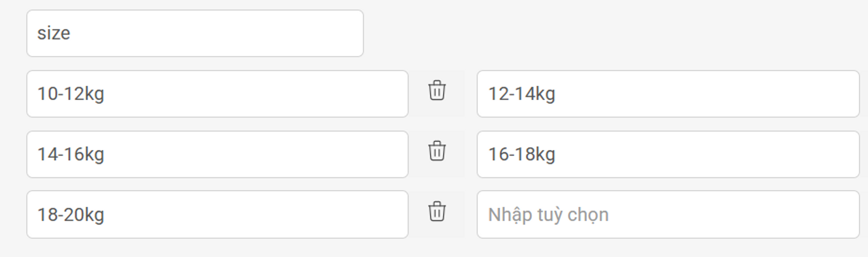Focus the 18-20kg option field
Image resolution: width=868 pixels, height=257 pixels.
[x=217, y=215]
